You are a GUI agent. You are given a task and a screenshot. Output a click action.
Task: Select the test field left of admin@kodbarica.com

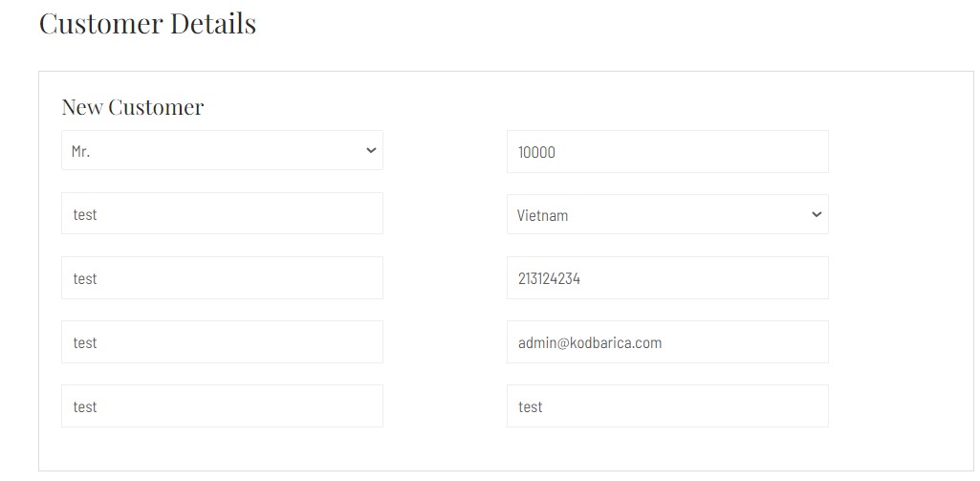point(222,342)
